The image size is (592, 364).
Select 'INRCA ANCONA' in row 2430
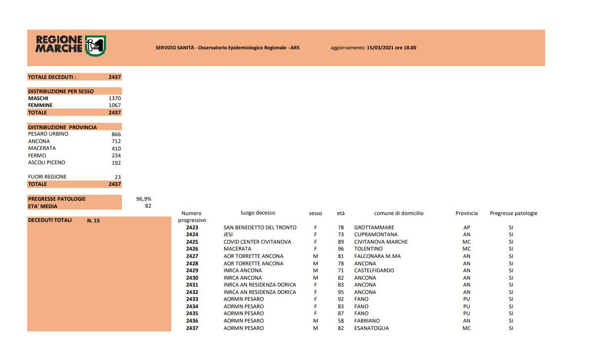click(x=242, y=278)
